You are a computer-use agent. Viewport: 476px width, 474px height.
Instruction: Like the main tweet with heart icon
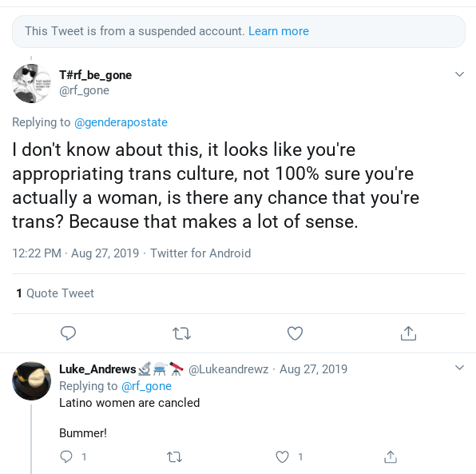(x=295, y=333)
